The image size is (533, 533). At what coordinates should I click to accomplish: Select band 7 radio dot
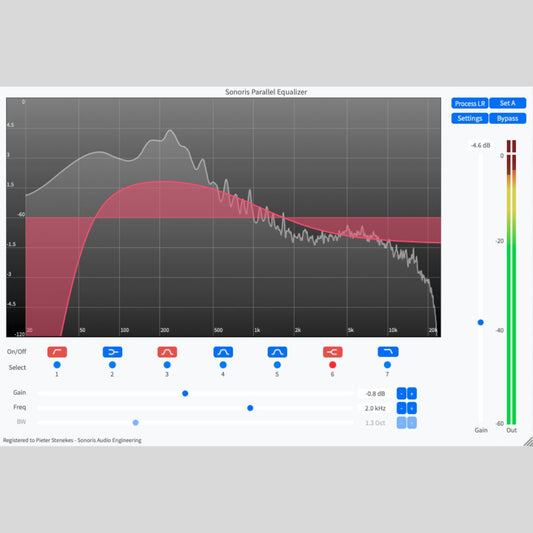(x=387, y=365)
